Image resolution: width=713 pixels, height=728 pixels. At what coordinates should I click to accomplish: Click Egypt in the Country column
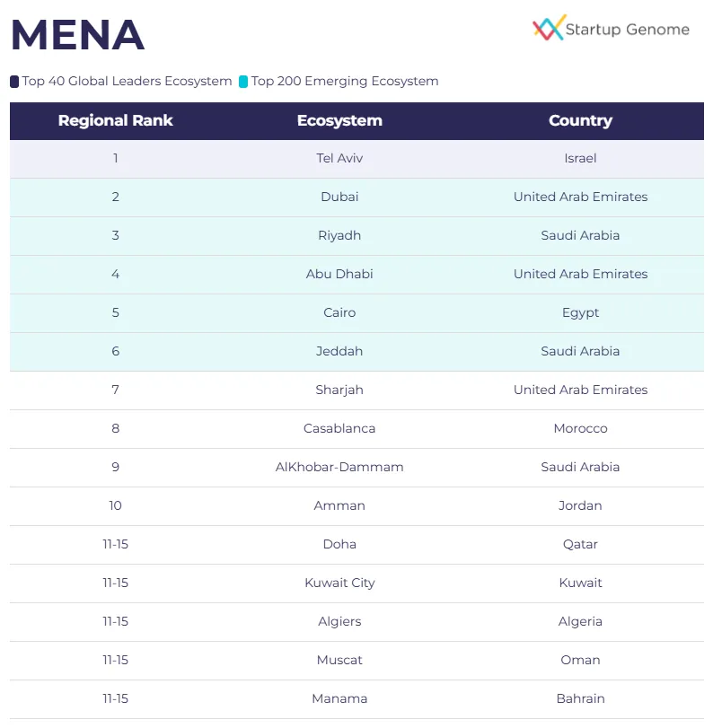tap(580, 312)
